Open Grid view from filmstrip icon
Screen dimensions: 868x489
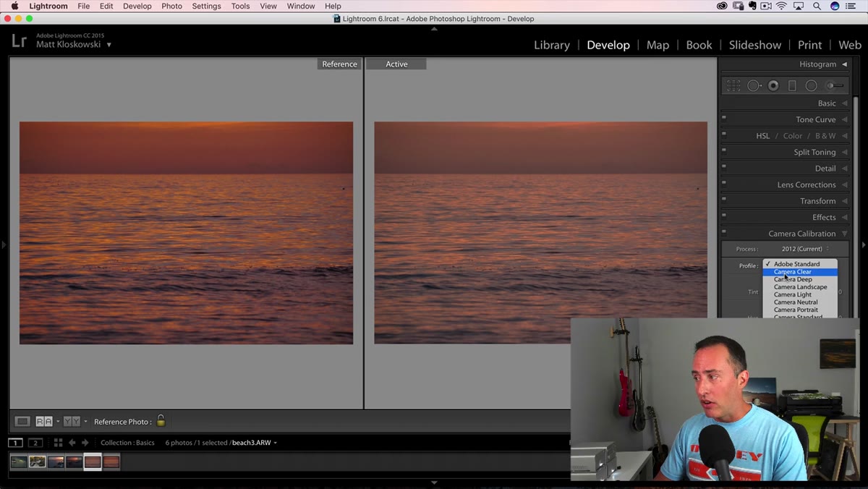[58, 443]
